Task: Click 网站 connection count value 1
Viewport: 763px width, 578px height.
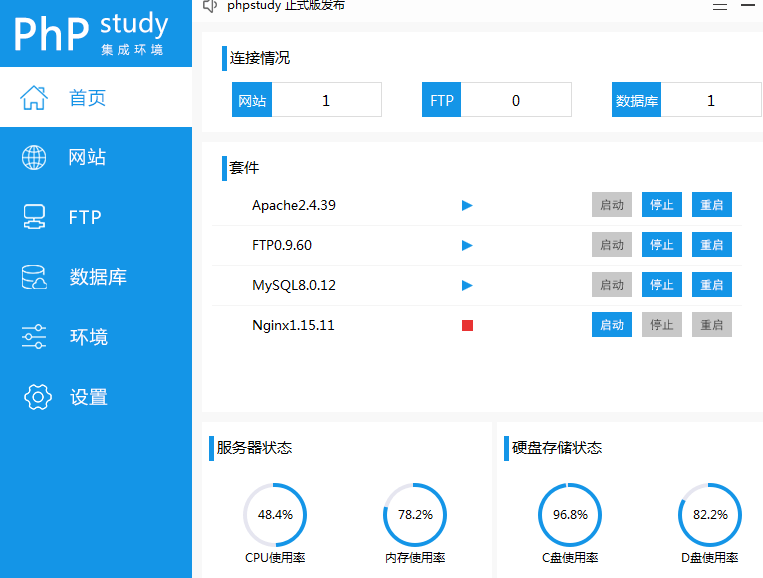Action: [327, 100]
